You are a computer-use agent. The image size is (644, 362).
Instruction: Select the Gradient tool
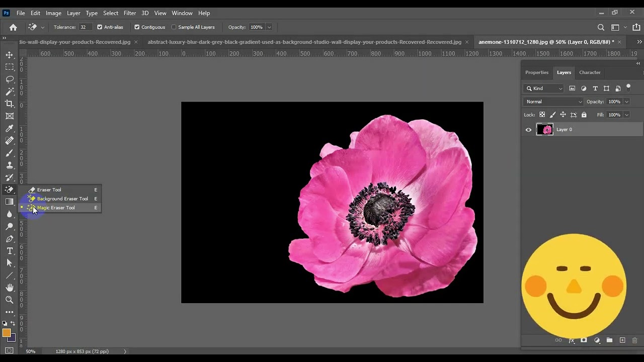pos(10,202)
